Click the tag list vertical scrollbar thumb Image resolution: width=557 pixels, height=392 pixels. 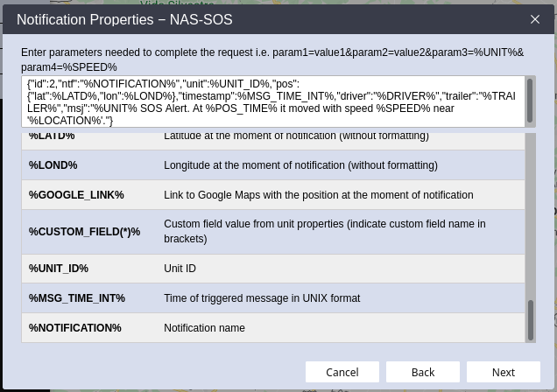[x=530, y=319]
